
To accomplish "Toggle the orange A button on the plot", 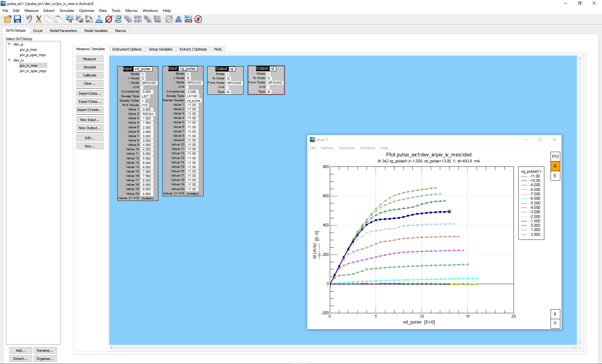I will pyautogui.click(x=555, y=166).
